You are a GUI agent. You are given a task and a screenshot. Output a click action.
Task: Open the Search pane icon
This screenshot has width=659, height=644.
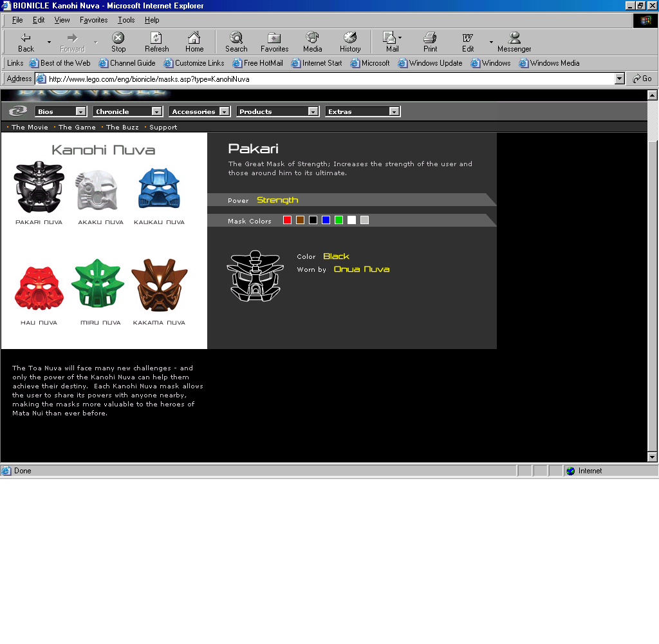click(236, 38)
